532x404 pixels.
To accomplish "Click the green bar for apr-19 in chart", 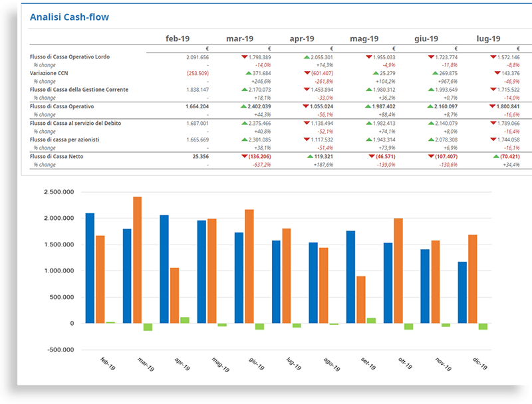I will tap(185, 320).
